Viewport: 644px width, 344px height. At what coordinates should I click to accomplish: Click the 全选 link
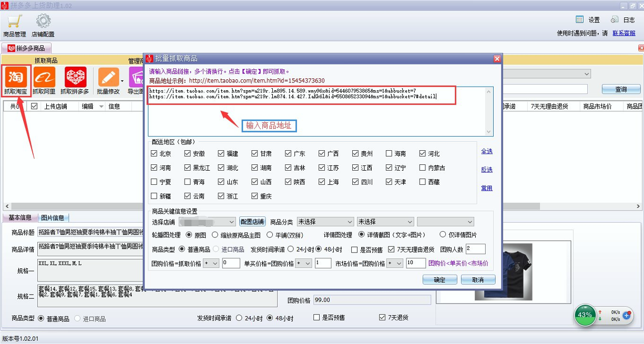[487, 151]
